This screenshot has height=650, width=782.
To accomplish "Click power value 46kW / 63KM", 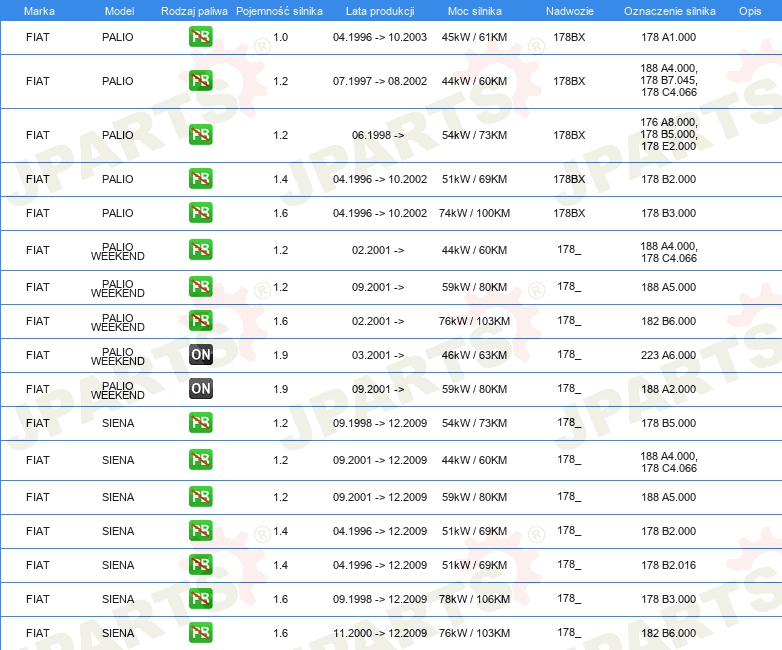I will pyautogui.click(x=474, y=355).
